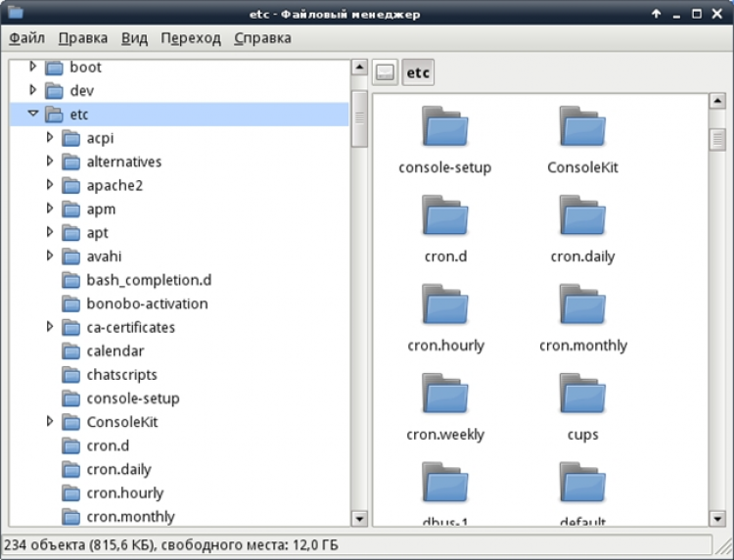The height and width of the screenshot is (560, 734).
Task: Click the chatscripts folder icon in tree
Action: tap(70, 375)
